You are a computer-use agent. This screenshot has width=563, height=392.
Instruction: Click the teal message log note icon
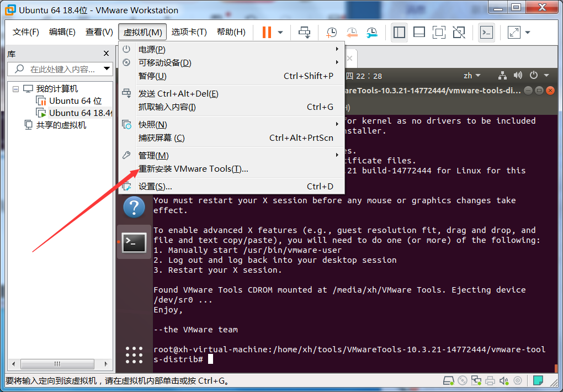pos(538,380)
